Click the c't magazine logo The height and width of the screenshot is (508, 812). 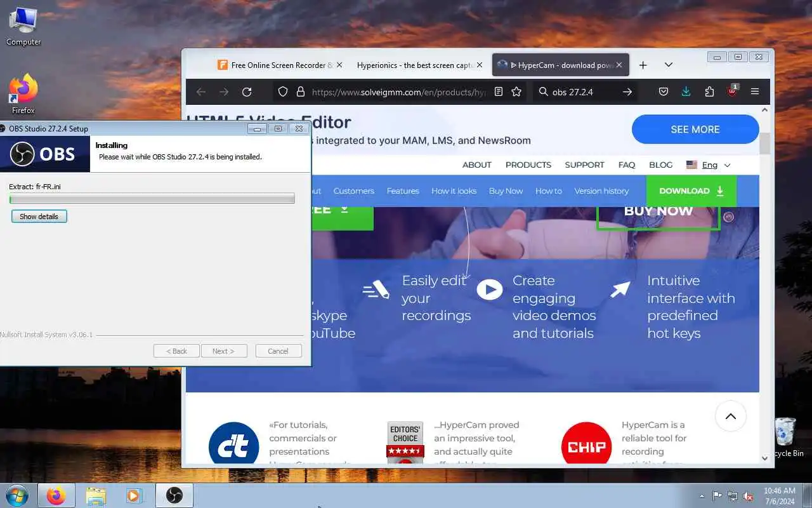[x=233, y=443]
